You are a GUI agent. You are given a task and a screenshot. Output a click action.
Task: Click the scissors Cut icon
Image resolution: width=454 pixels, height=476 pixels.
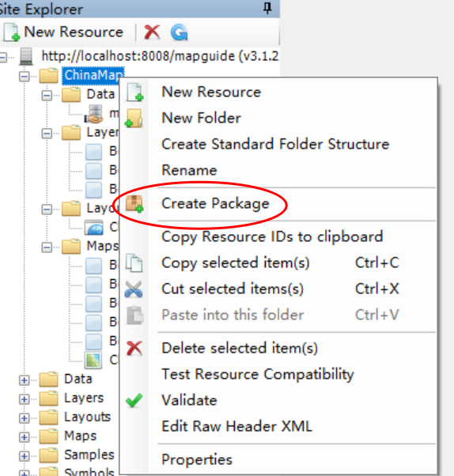(134, 289)
